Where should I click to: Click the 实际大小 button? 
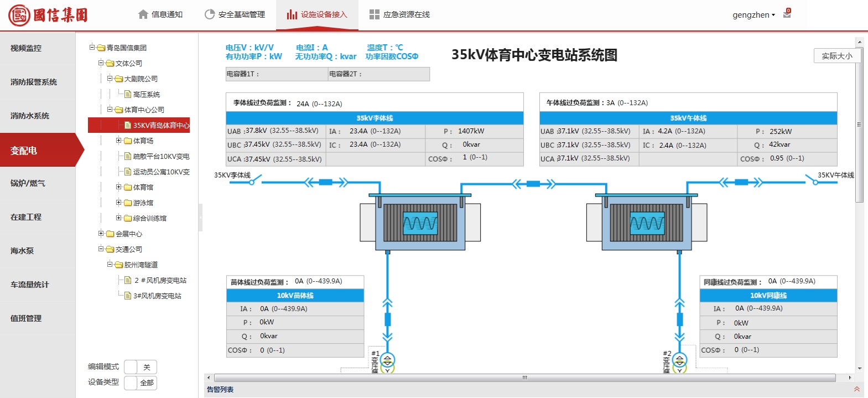point(836,56)
